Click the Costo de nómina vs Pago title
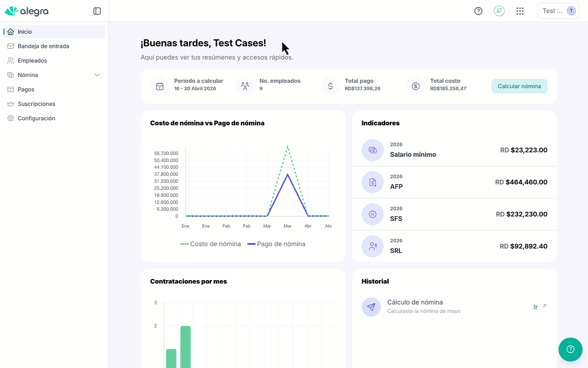 pos(207,123)
